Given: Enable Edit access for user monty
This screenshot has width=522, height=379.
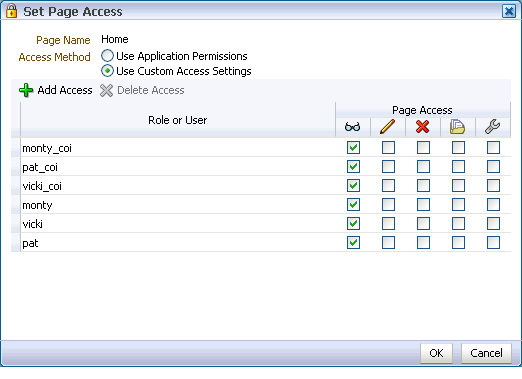Looking at the screenshot, I should coord(388,205).
